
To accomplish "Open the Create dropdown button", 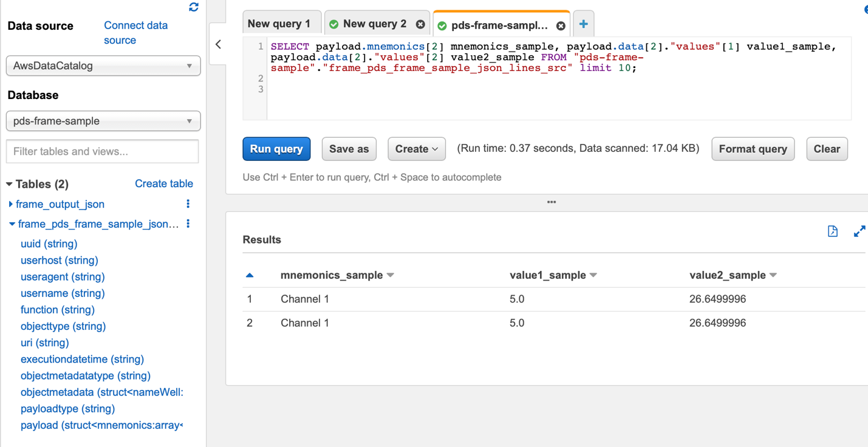I will 416,149.
